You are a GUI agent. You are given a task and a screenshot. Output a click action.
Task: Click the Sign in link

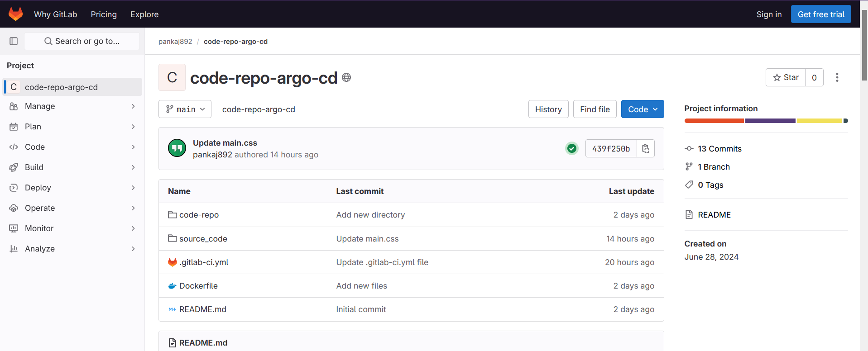coord(769,14)
